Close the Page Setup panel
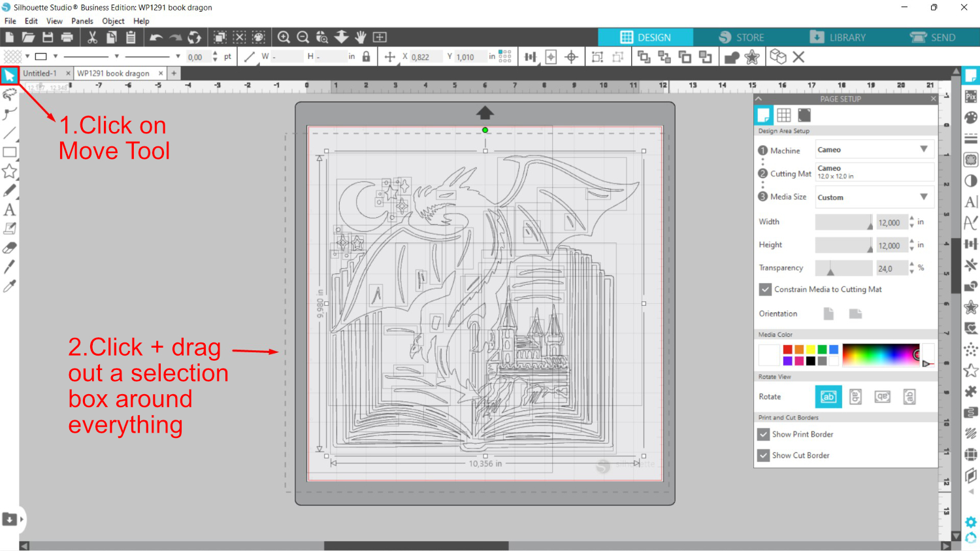Image resolution: width=980 pixels, height=551 pixels. tap(933, 99)
